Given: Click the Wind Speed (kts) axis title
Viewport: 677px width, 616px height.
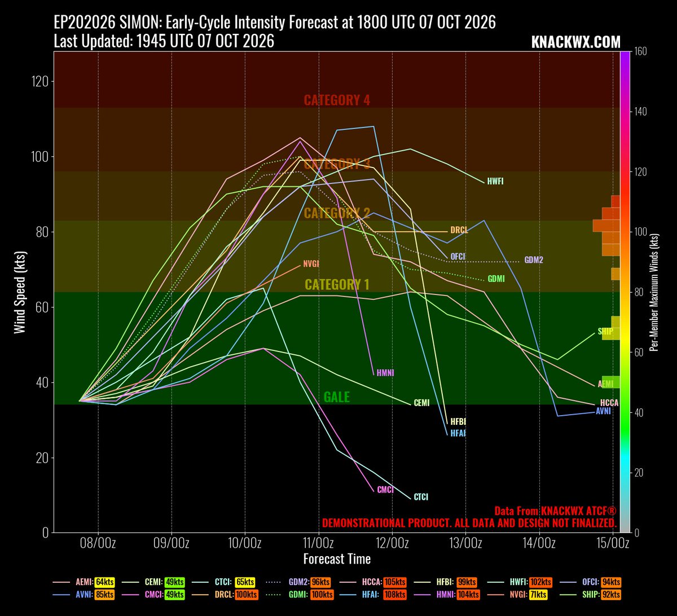Looking at the screenshot, I should tap(19, 292).
